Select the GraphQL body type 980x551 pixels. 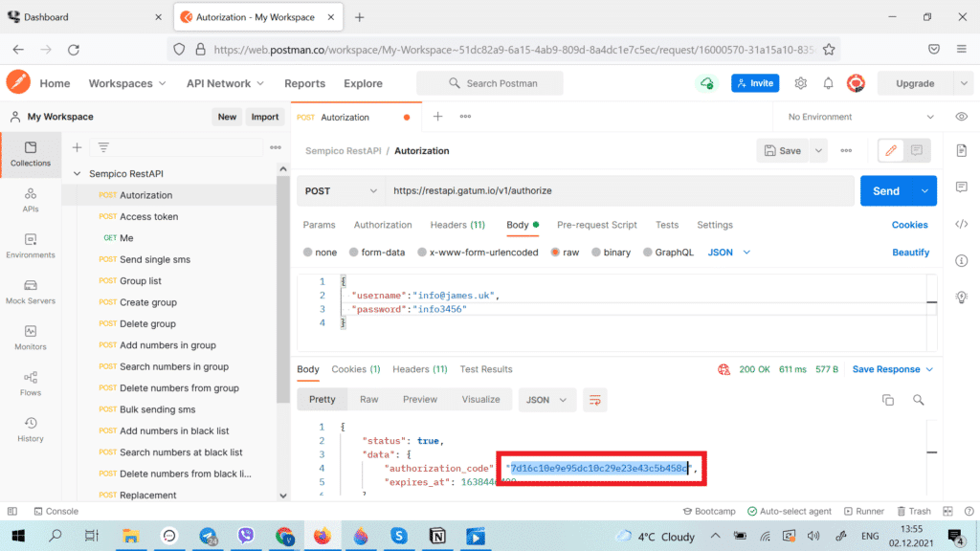pyautogui.click(x=668, y=253)
